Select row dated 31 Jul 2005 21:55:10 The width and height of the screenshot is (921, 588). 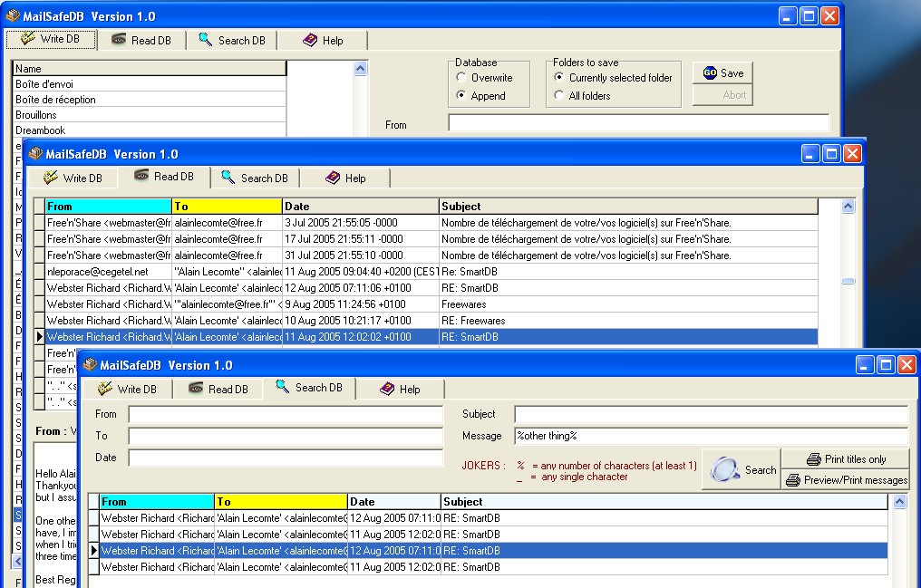pos(431,255)
